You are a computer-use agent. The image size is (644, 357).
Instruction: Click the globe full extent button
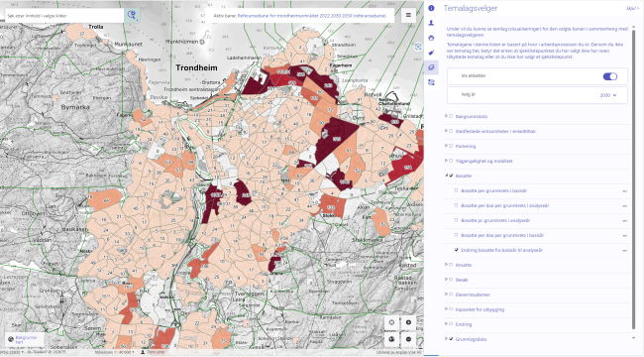(391, 339)
